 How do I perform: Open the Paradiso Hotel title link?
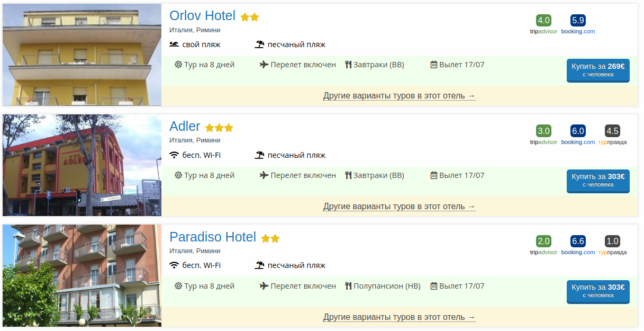click(213, 237)
